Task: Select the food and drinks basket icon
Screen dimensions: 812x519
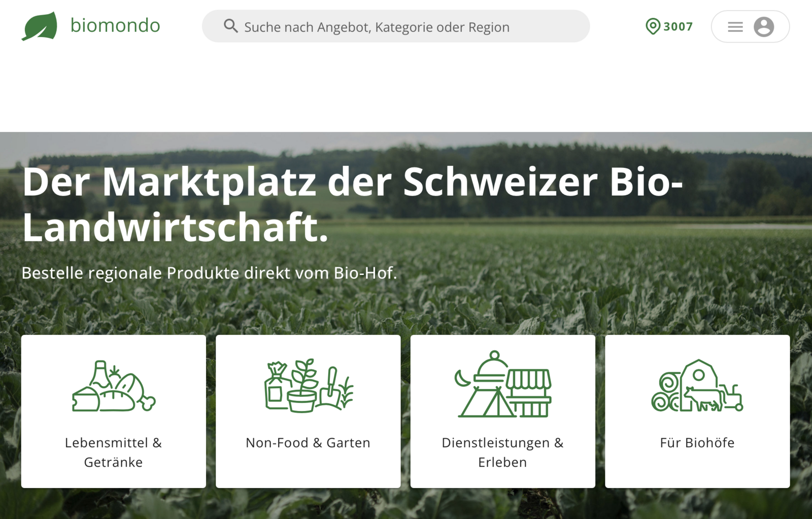Action: (x=114, y=387)
